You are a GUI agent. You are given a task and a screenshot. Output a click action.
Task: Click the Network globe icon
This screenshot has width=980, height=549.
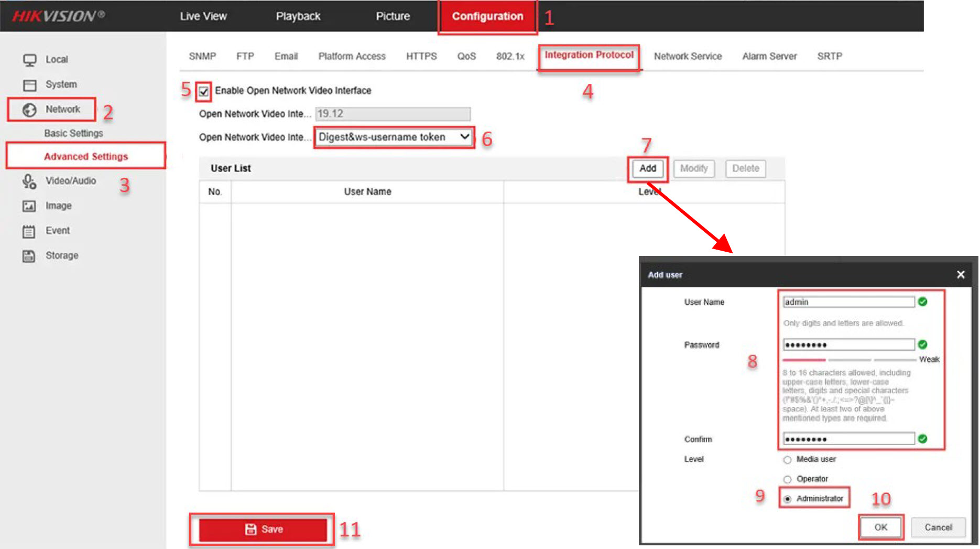pos(29,110)
